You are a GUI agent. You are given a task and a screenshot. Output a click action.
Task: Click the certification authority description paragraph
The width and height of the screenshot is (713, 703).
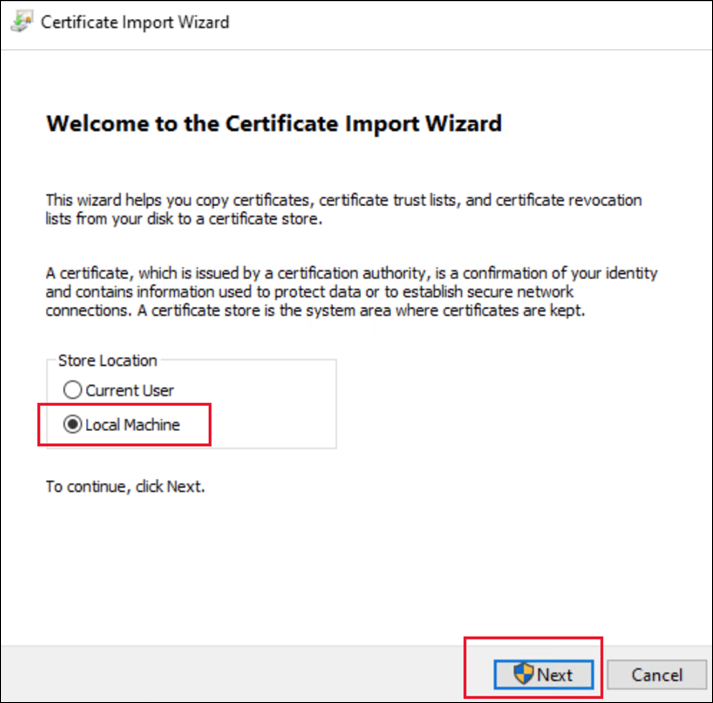pyautogui.click(x=352, y=291)
